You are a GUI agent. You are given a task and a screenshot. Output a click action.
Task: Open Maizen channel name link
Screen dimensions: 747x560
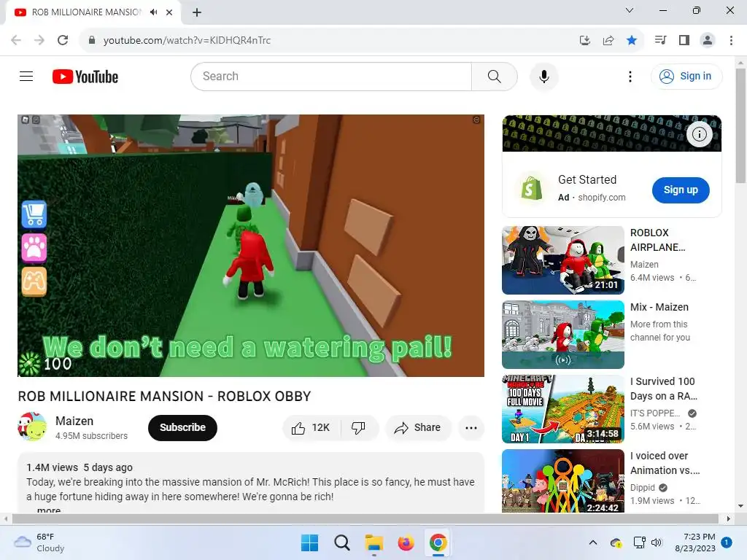pos(74,421)
